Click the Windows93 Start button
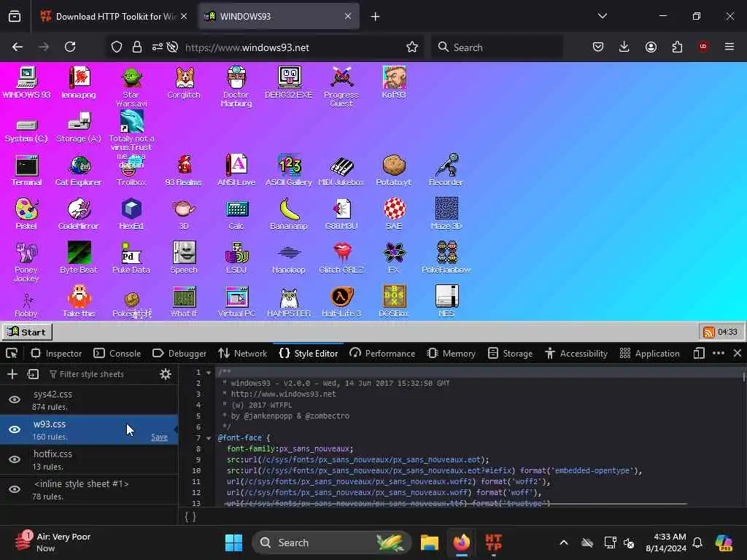747x560 pixels. point(27,332)
